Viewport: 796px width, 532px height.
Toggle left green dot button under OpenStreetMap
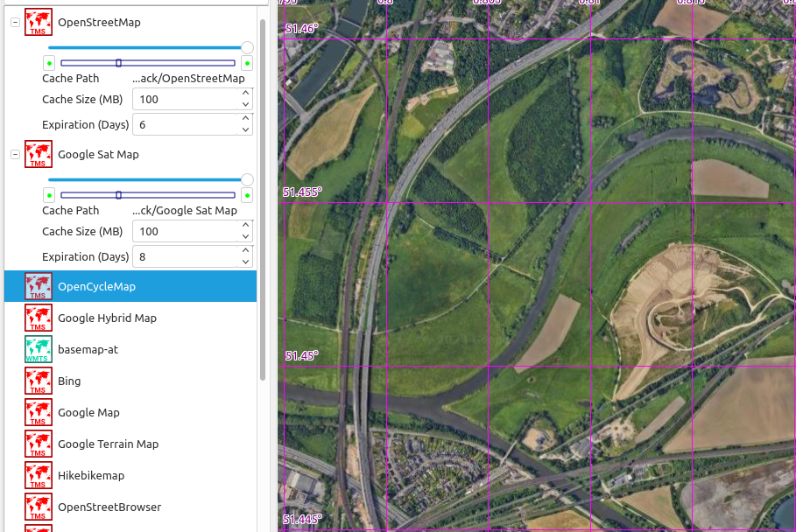coord(49,63)
